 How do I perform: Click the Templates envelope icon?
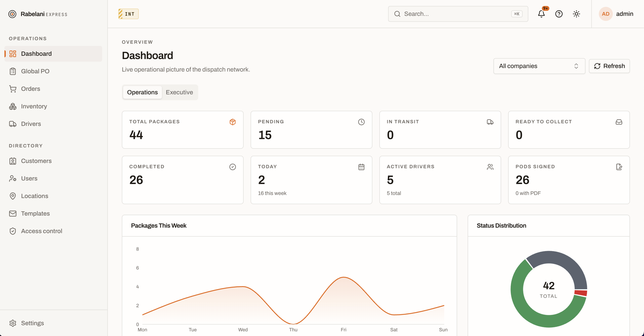pos(13,213)
